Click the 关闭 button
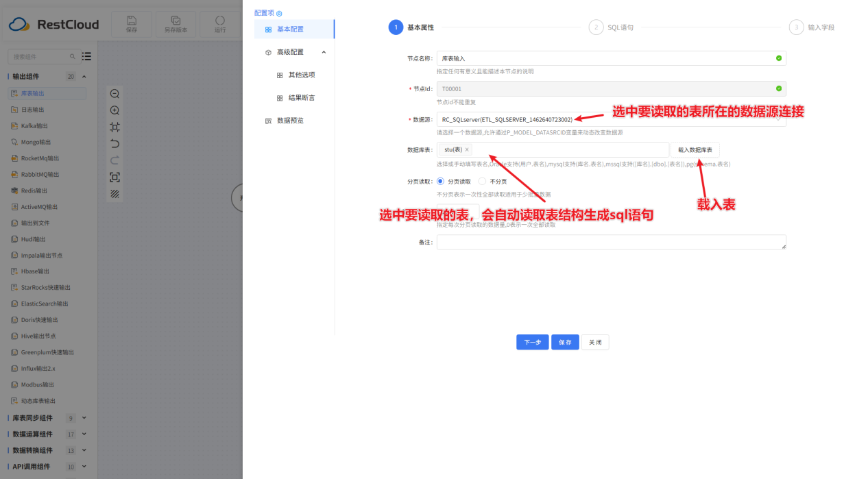The width and height of the screenshot is (868, 479). (x=595, y=342)
